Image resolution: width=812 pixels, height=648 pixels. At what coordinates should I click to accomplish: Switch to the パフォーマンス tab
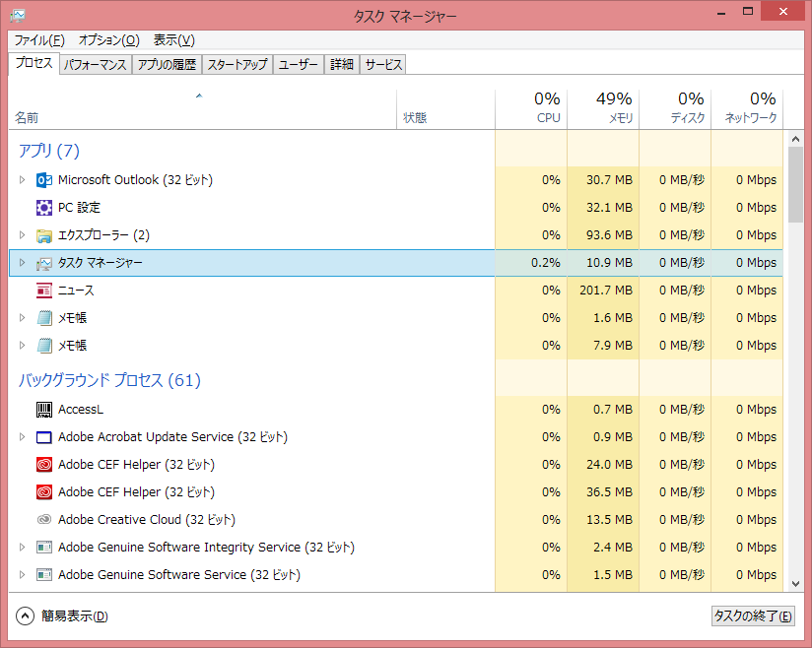(95, 65)
